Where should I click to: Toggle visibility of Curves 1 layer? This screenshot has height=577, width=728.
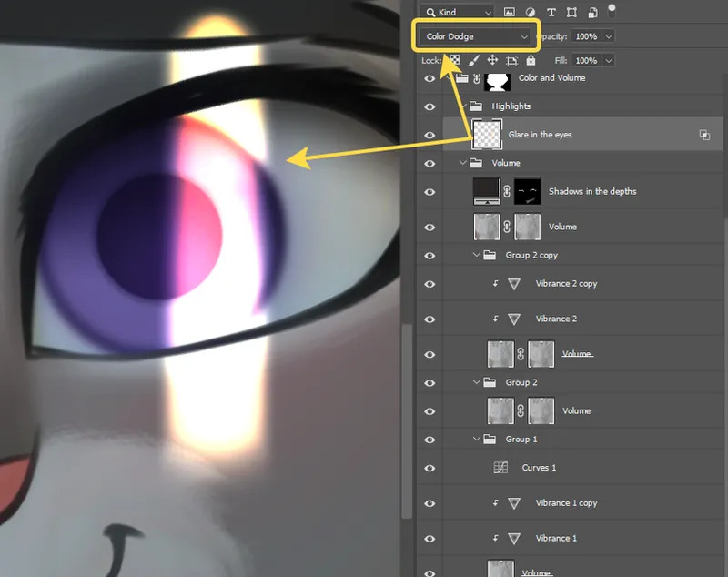[430, 468]
